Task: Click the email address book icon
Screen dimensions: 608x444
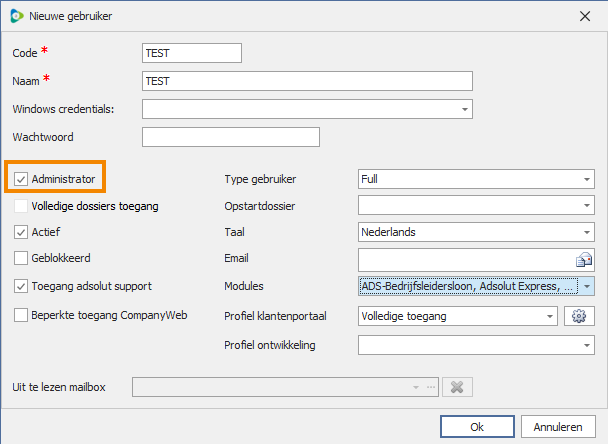Action: pyautogui.click(x=585, y=259)
